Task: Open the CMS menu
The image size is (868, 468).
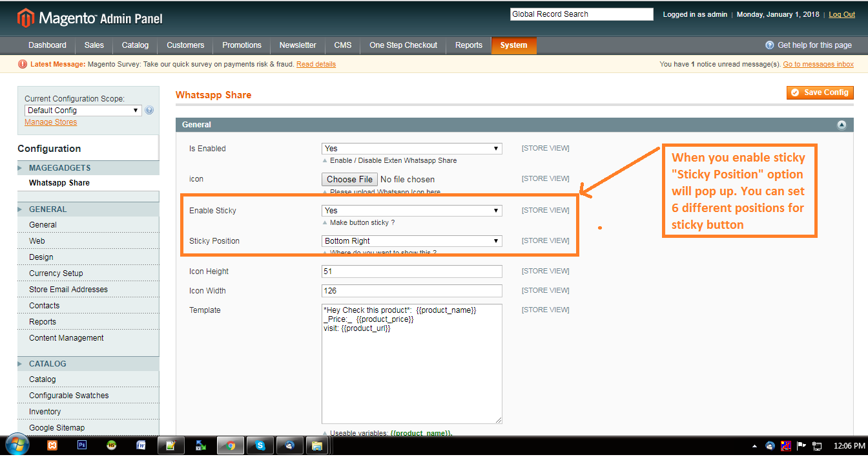Action: pyautogui.click(x=343, y=45)
